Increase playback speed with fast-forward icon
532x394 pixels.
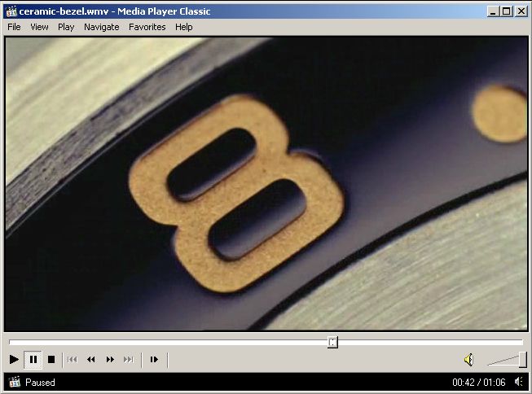click(110, 360)
